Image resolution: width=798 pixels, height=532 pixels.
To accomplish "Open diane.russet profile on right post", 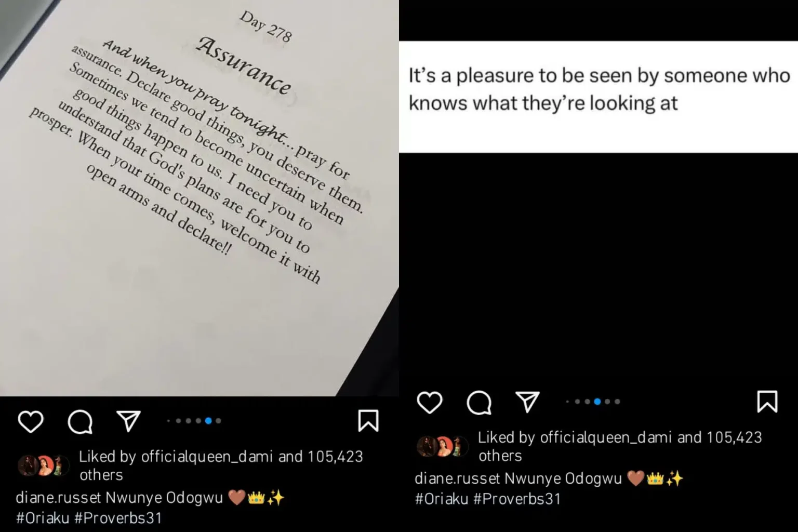I will tap(457, 478).
